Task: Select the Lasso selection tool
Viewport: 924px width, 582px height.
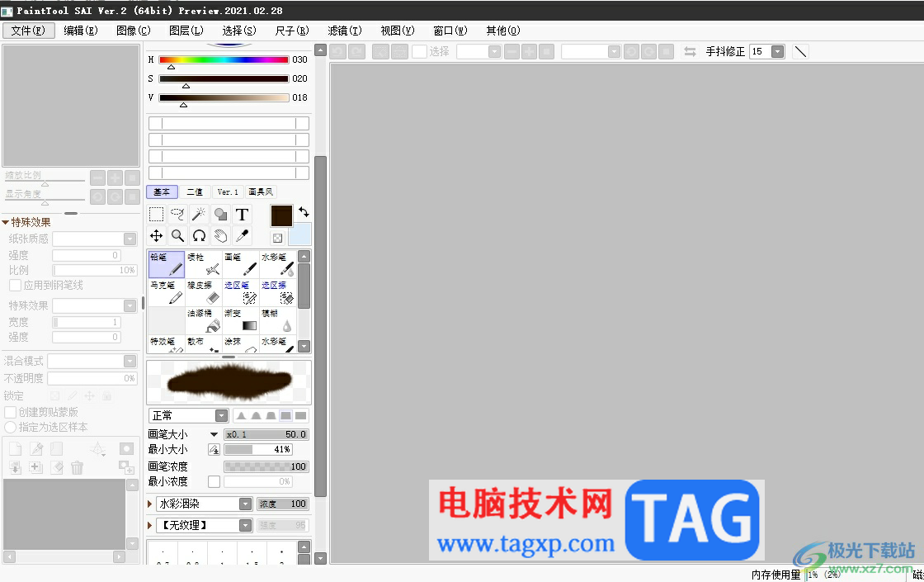Action: (x=177, y=214)
